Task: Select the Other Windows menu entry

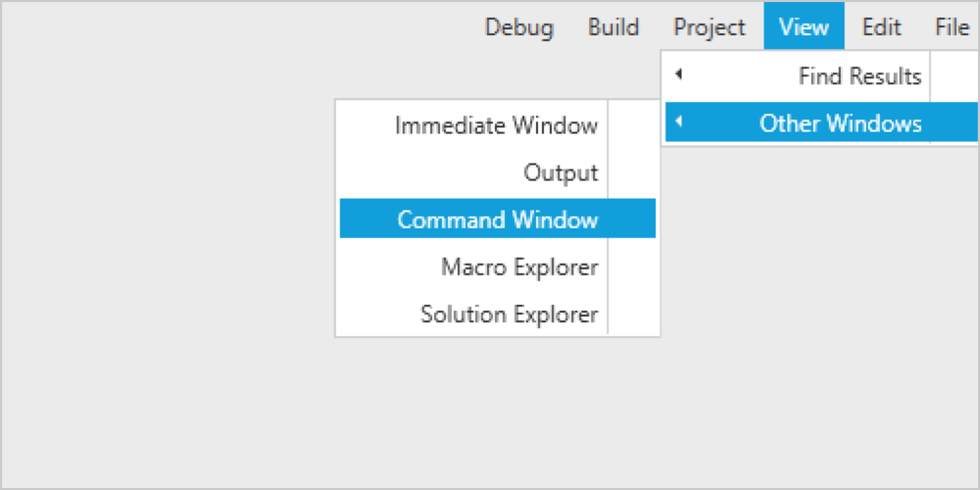Action: (840, 123)
